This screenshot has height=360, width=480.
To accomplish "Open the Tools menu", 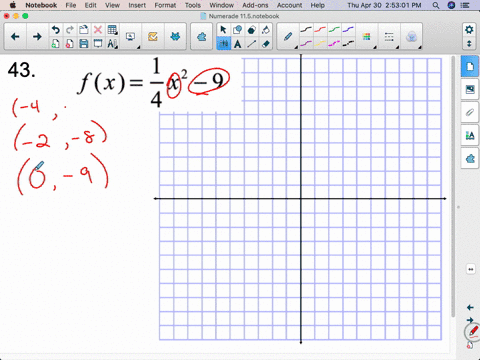I will 193,5.
